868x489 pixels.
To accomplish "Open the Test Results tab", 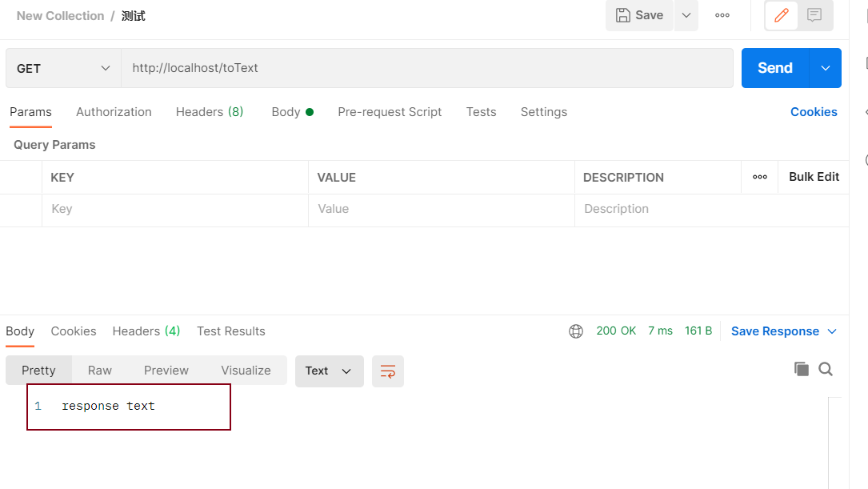I will pyautogui.click(x=231, y=331).
